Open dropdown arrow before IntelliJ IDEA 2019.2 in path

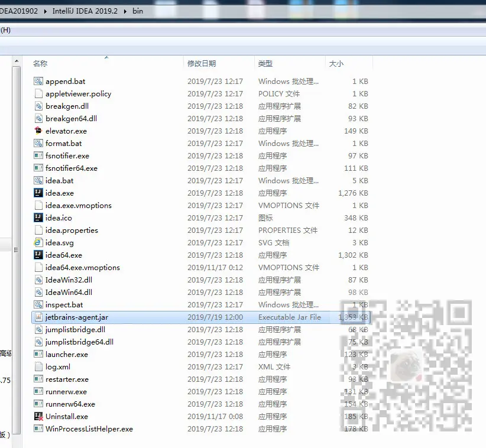(x=46, y=11)
